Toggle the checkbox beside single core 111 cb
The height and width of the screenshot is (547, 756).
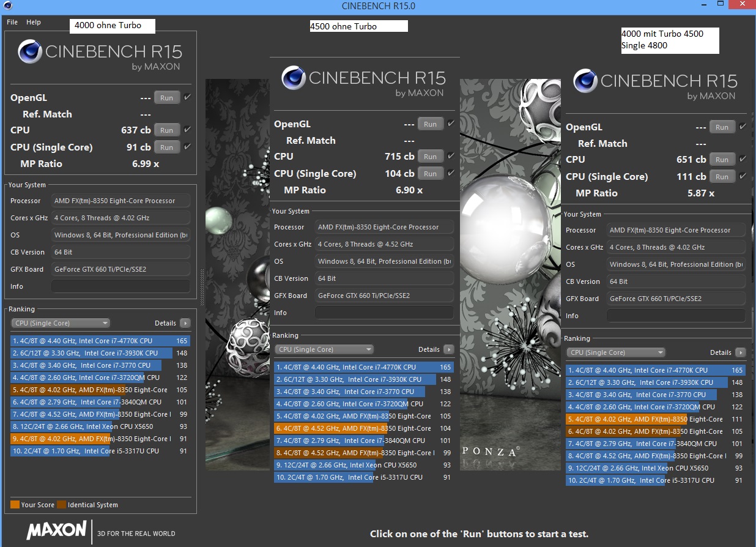(x=743, y=176)
